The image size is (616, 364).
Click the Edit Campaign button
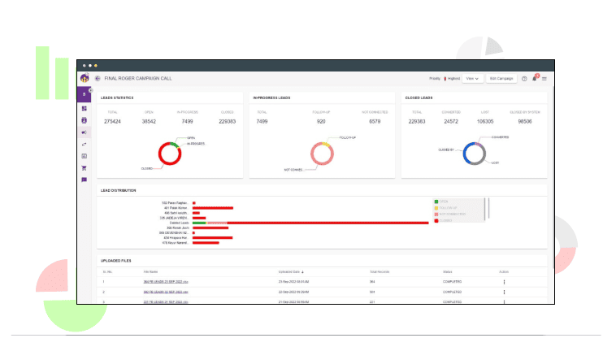pyautogui.click(x=501, y=79)
